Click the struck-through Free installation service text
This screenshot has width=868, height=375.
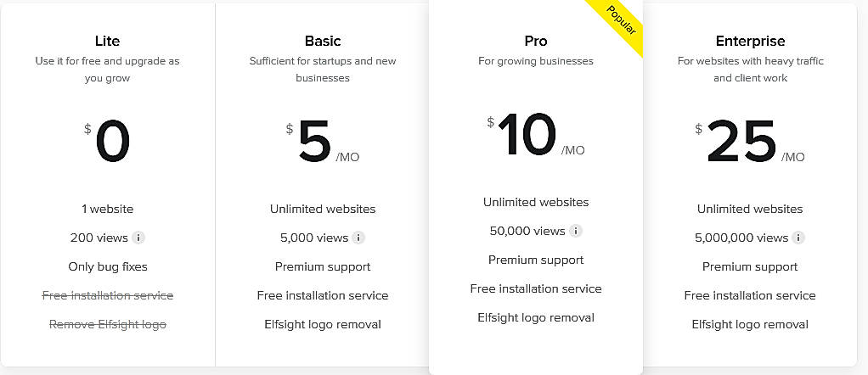[x=108, y=295]
